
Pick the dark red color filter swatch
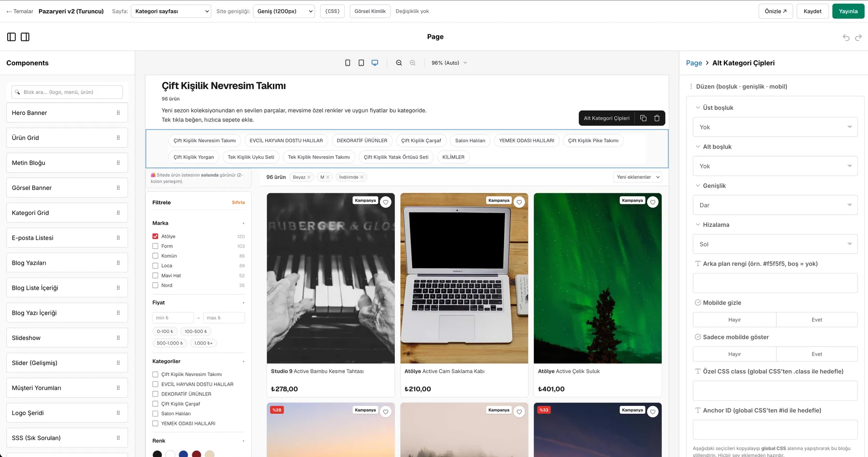coord(196,454)
